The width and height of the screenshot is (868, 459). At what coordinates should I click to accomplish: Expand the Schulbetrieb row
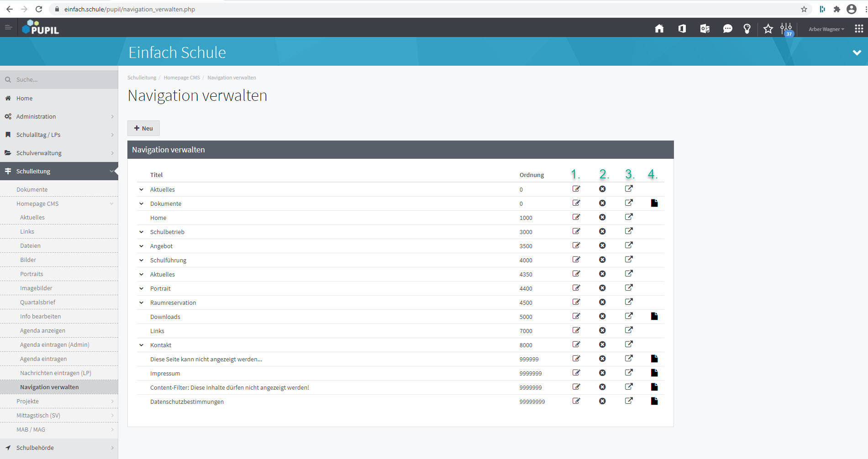142,232
